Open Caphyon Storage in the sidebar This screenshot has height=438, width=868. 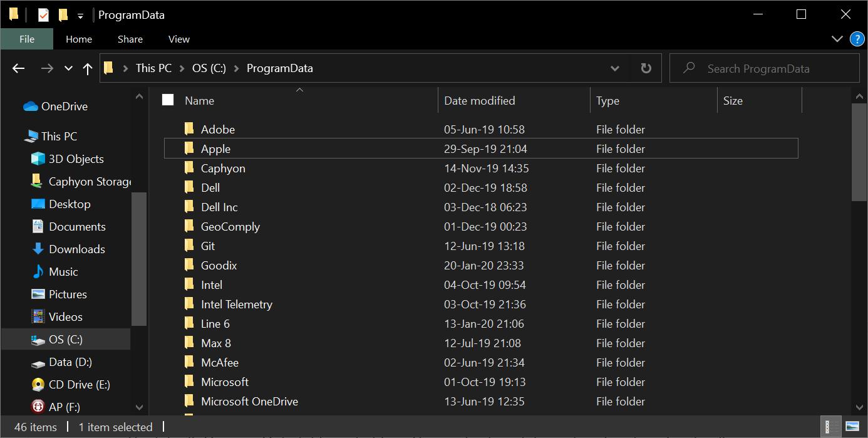tap(81, 182)
